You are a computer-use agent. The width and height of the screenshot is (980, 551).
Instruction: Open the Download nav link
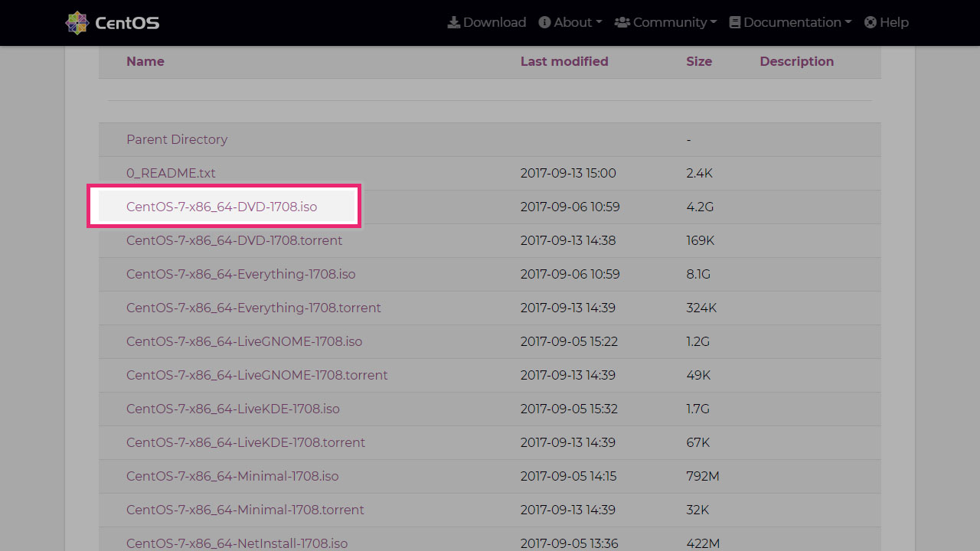[487, 22]
